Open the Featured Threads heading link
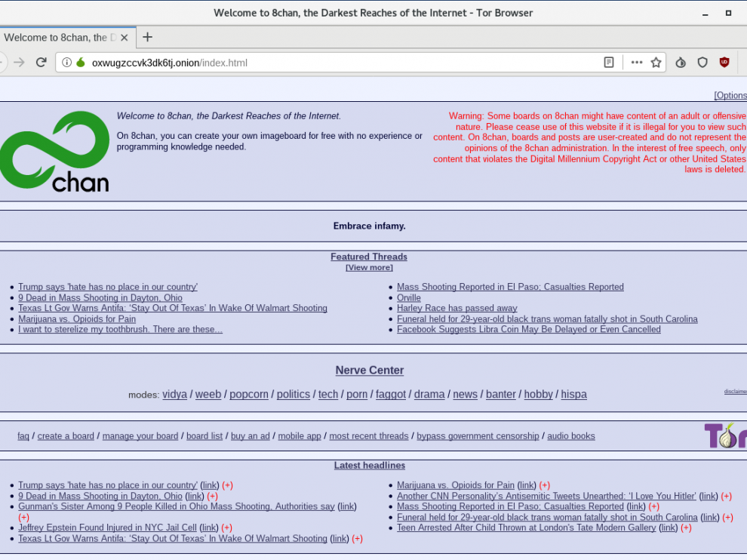Image resolution: width=747 pixels, height=560 pixels. [x=369, y=257]
